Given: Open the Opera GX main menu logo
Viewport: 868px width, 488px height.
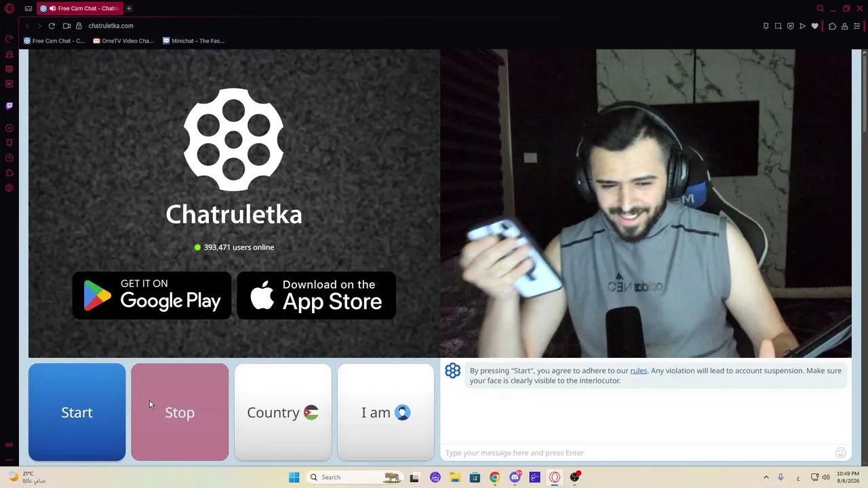Looking at the screenshot, I should 9,9.
